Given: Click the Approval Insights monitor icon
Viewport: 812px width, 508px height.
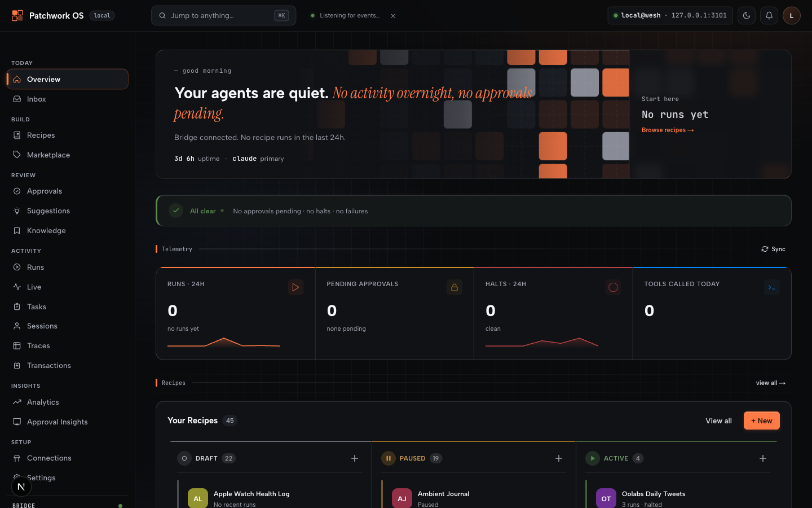Looking at the screenshot, I should (17, 422).
